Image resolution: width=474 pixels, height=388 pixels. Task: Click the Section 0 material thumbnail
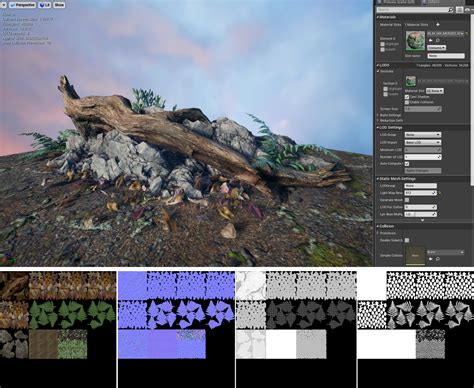click(x=411, y=81)
